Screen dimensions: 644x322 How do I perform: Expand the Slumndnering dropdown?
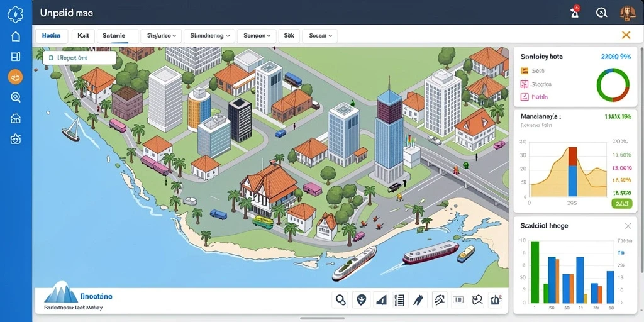point(209,36)
